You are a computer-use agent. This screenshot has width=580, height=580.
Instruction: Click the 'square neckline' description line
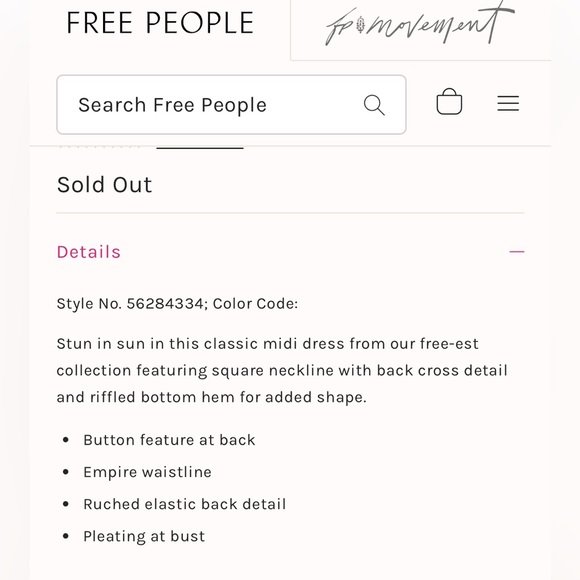[x=282, y=371]
